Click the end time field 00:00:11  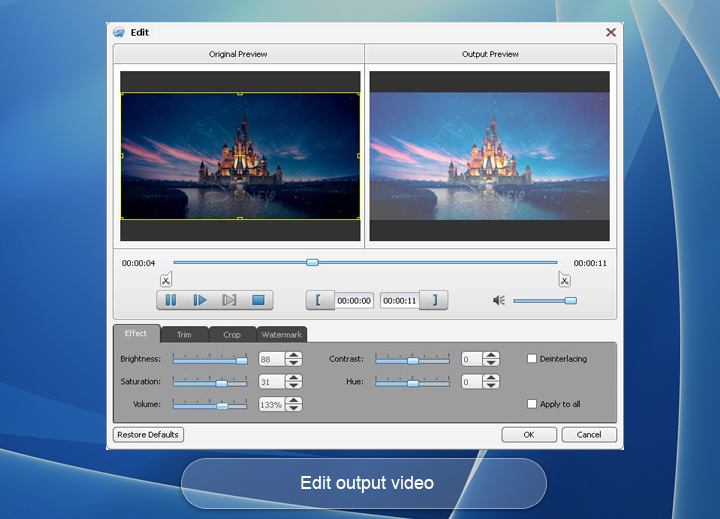click(x=399, y=301)
